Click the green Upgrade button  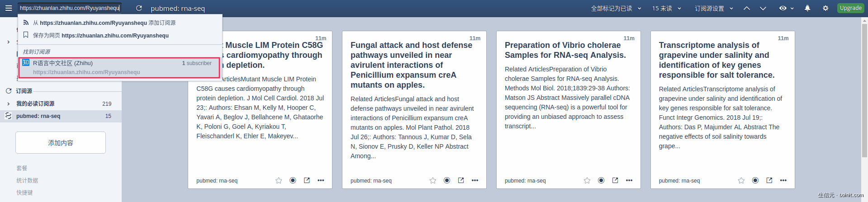(850, 8)
